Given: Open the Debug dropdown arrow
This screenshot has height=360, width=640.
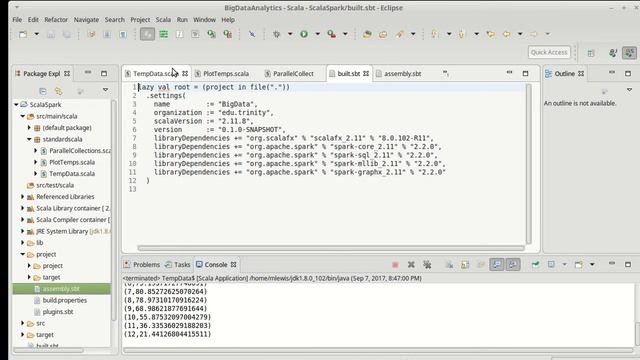Looking at the screenshot, I should tap(290, 34).
